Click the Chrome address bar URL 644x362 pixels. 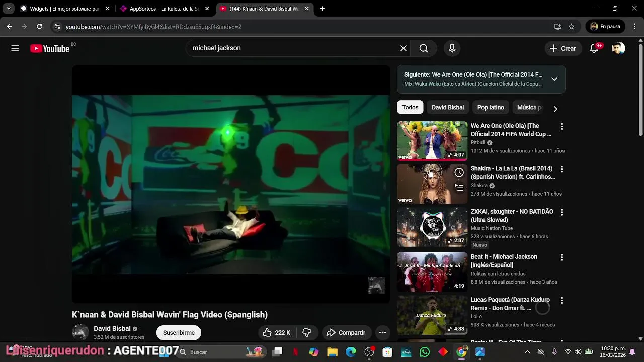pyautogui.click(x=153, y=27)
